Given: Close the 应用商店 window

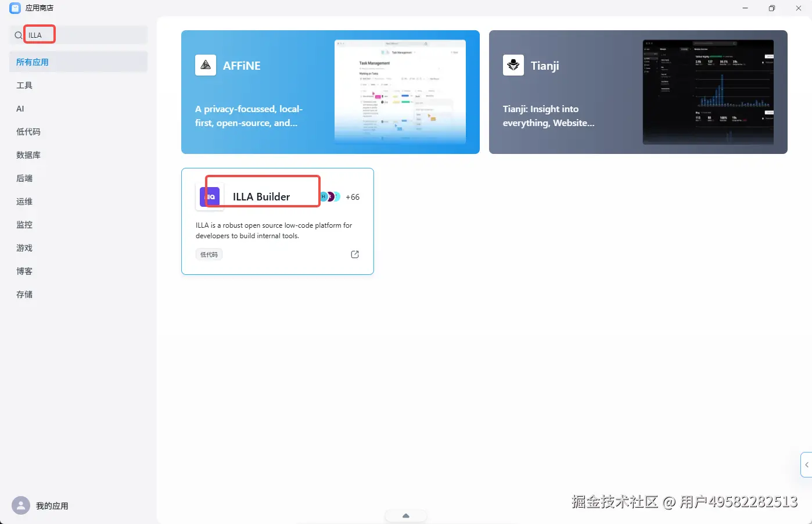Looking at the screenshot, I should click(799, 8).
